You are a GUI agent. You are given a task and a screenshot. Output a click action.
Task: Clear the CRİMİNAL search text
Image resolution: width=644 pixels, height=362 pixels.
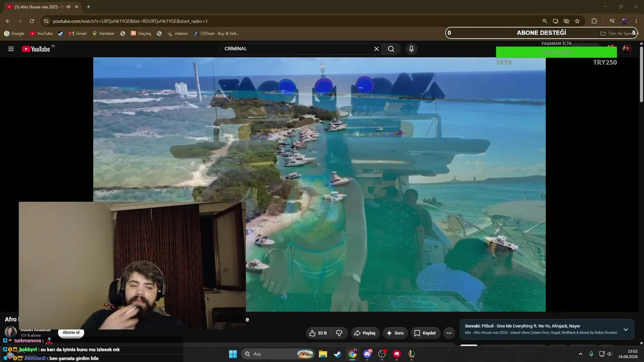click(376, 49)
